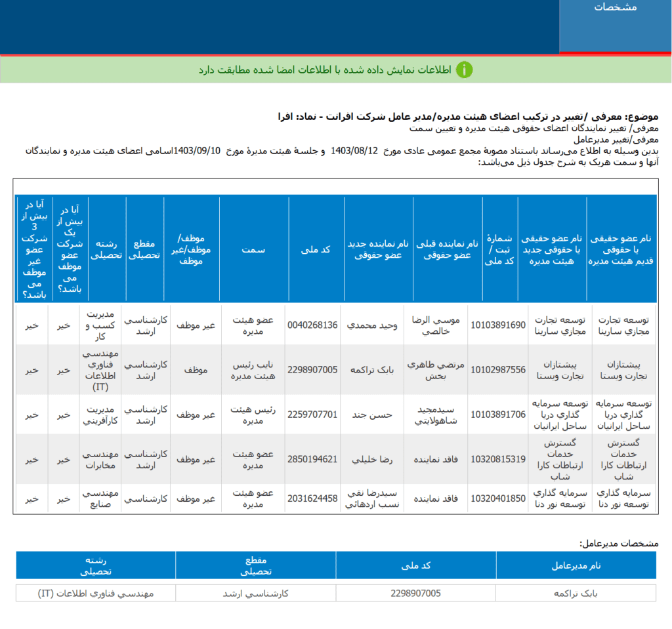Click the وحید محمدی representative cell
Screen dimensions: 672x629
371,325
